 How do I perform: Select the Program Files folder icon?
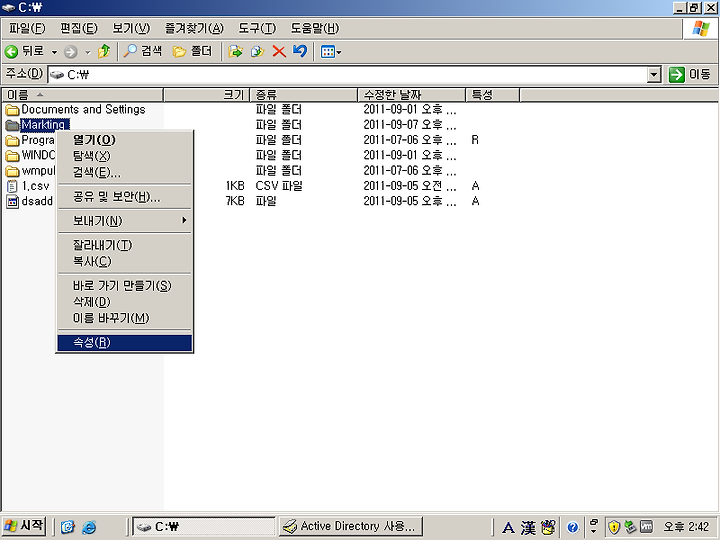(x=12, y=140)
